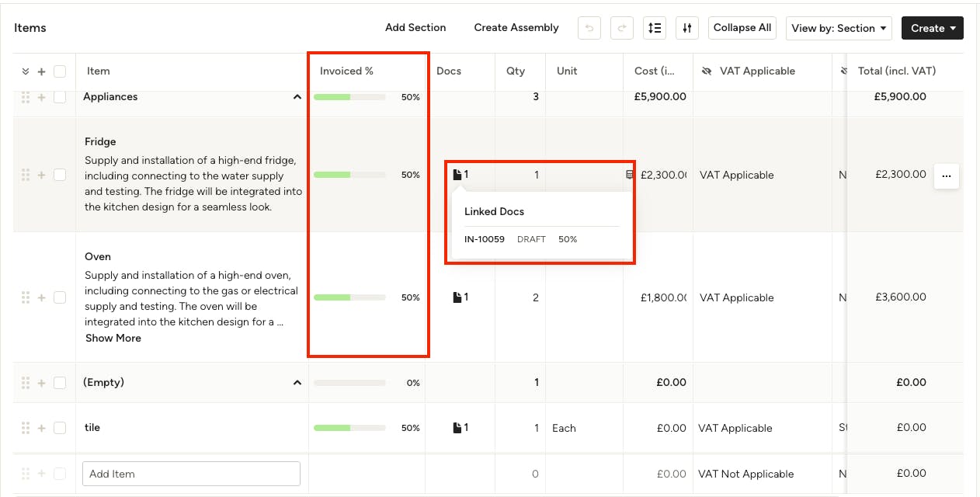The height and width of the screenshot is (497, 980).
Task: Click the calculator icon beside Fridge cost
Action: click(630, 175)
